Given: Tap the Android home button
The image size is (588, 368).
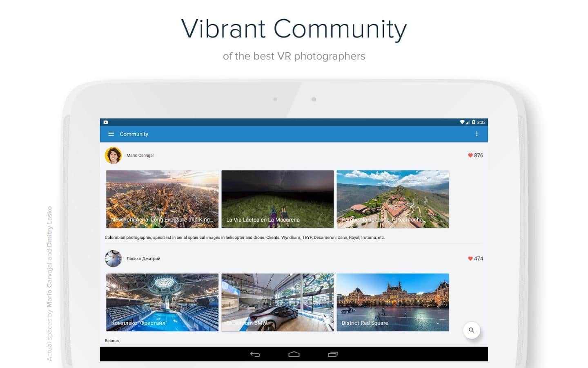Looking at the screenshot, I should [294, 354].
